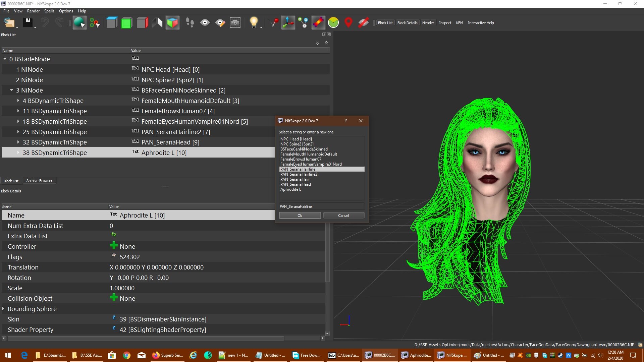Viewport: 644px width, 362px height.
Task: Open the Windows Start menu
Action: point(8,355)
